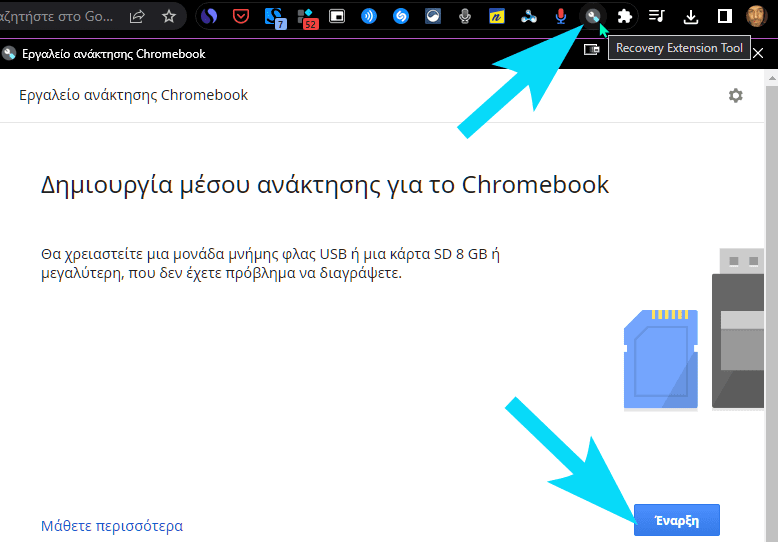
Task: Click the gray microphone extension icon
Action: coord(465,16)
